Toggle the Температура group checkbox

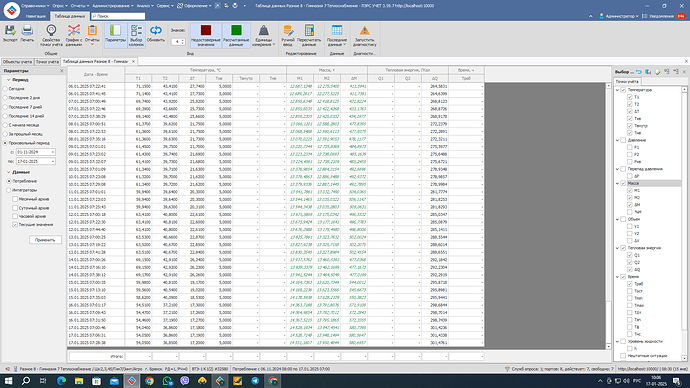click(623, 90)
